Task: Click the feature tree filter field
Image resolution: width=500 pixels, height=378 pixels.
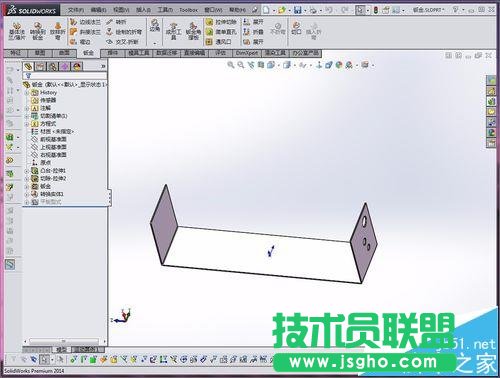Action: pos(64,76)
